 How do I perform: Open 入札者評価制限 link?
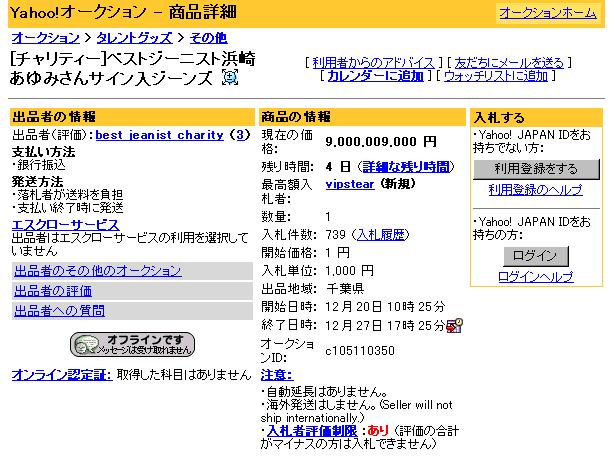(312, 431)
